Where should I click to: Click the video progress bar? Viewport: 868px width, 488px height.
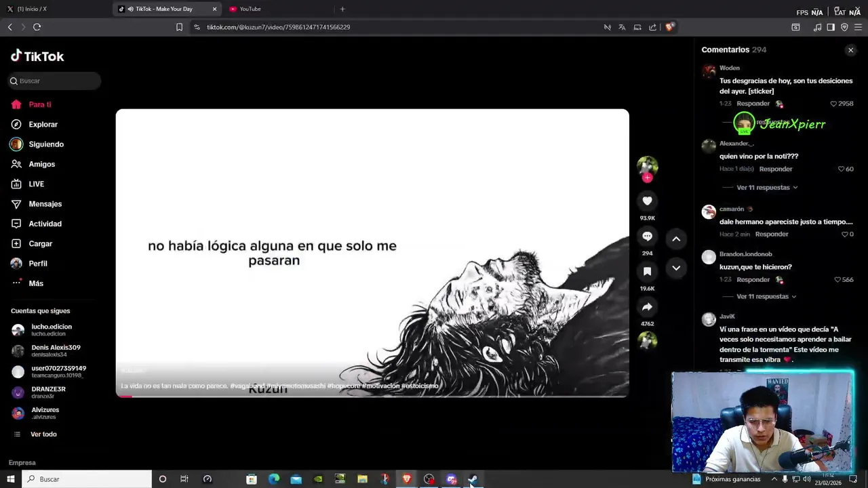[x=372, y=396]
